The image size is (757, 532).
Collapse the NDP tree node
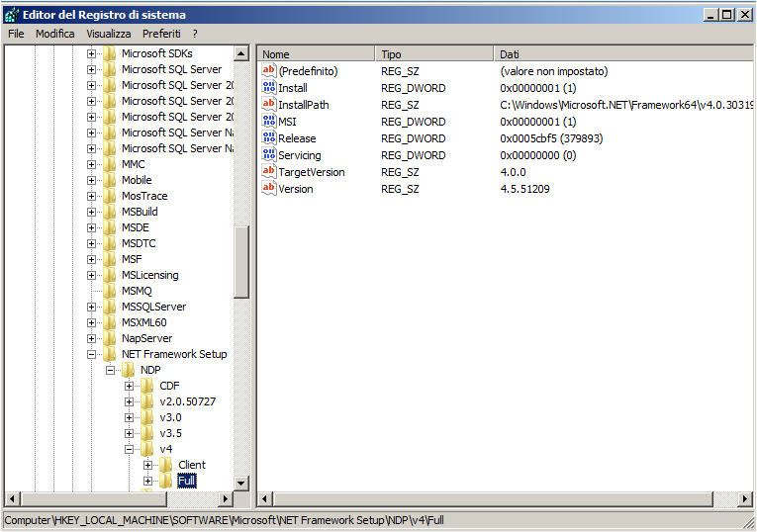pos(110,371)
